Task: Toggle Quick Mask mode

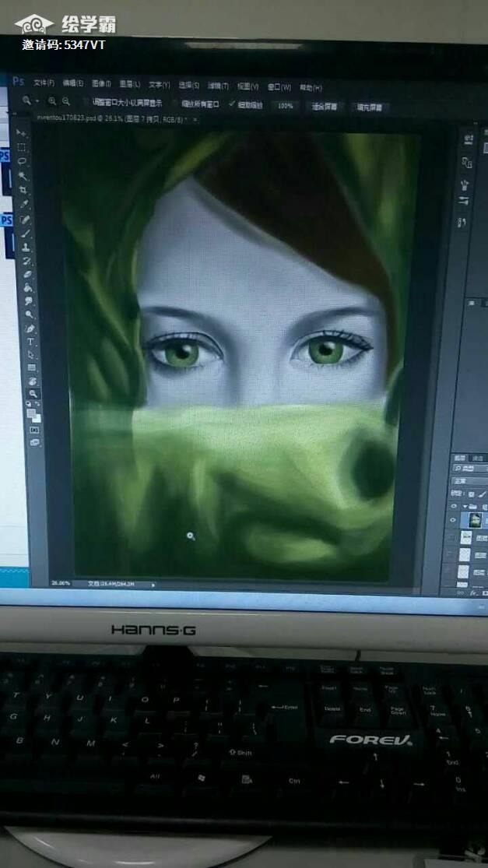Action: point(34,430)
